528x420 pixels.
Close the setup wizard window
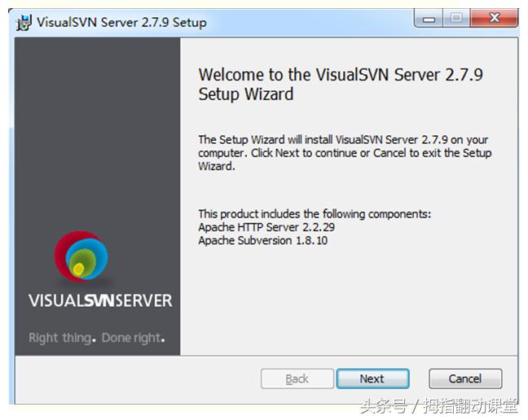point(494,18)
